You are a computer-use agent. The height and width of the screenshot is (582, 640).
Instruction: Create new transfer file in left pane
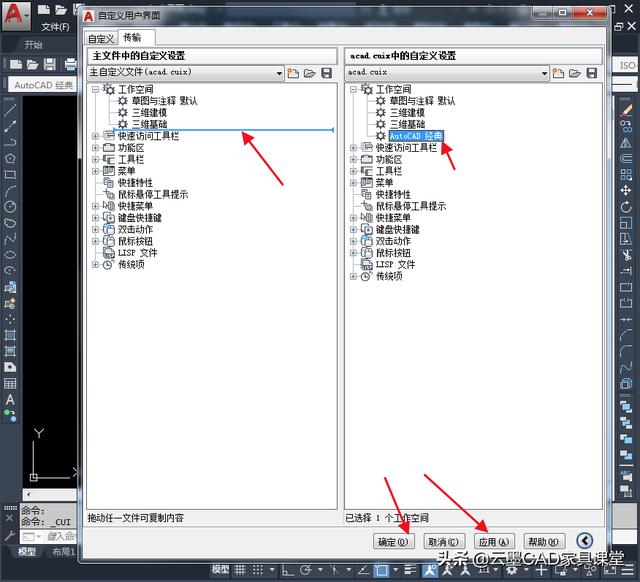(293, 73)
